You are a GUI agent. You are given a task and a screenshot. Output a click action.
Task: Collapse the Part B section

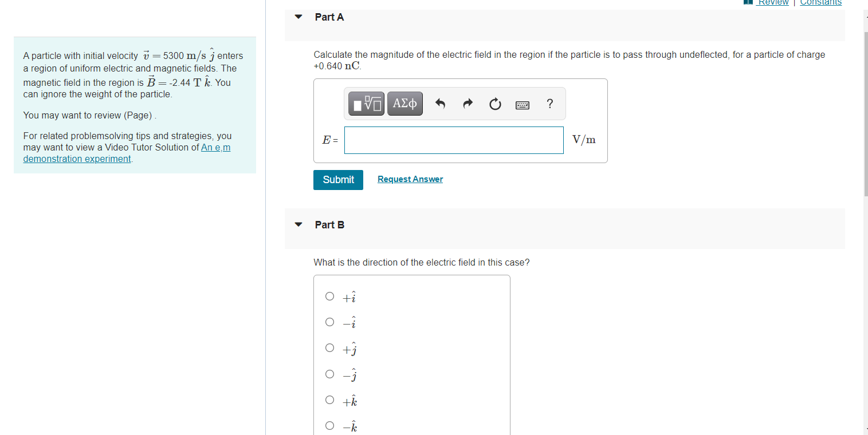[x=298, y=224]
